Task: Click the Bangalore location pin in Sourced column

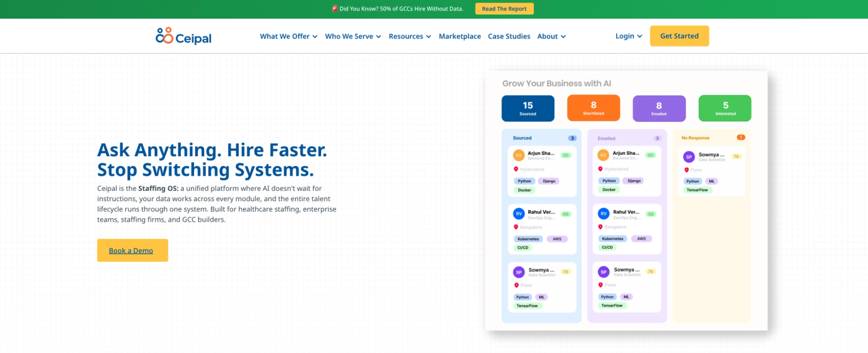Action: (x=515, y=227)
